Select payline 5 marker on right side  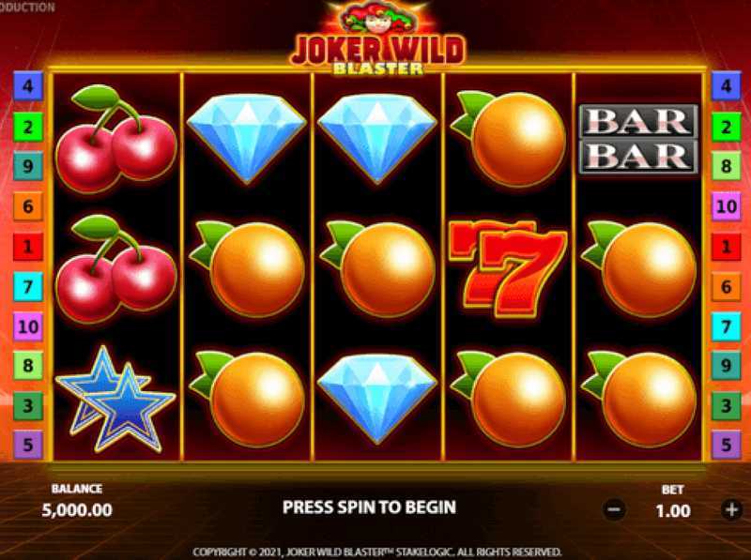pyautogui.click(x=726, y=445)
